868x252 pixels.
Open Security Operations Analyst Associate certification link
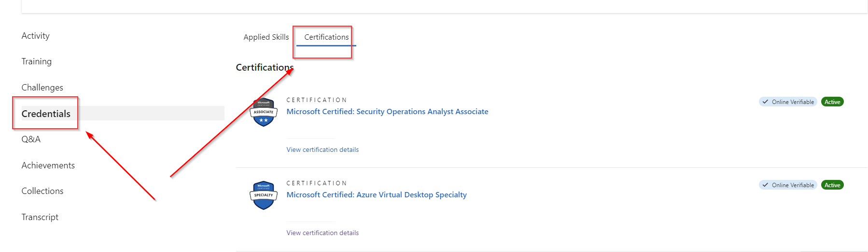(x=387, y=112)
